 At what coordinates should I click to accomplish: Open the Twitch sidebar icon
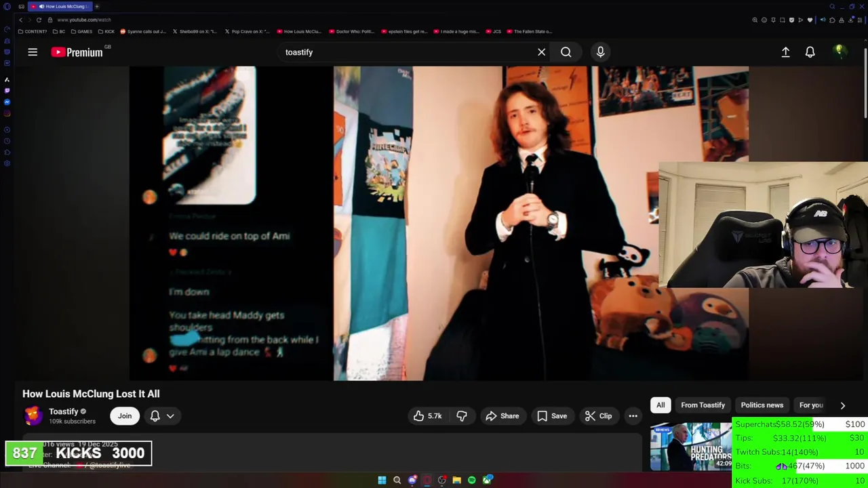(x=7, y=90)
